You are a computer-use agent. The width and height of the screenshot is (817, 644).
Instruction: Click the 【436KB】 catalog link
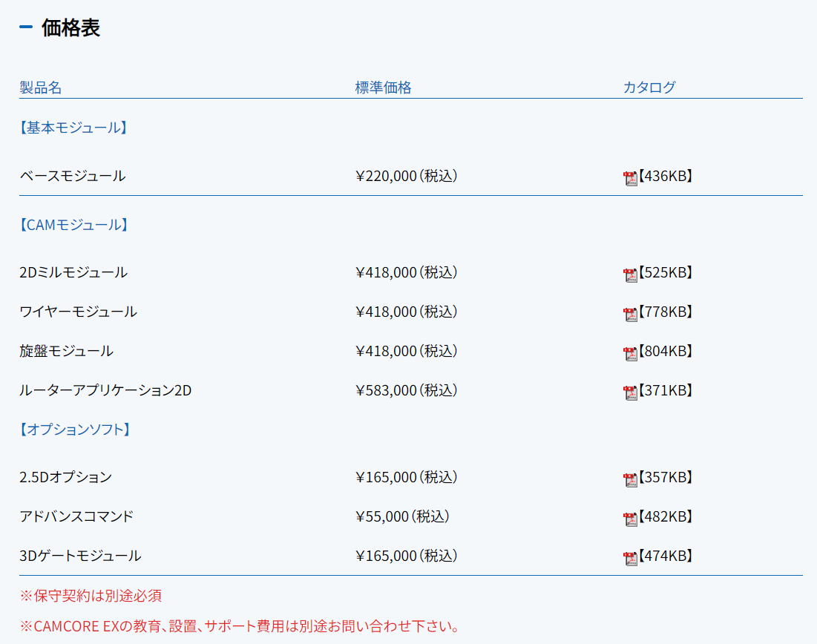click(x=666, y=177)
